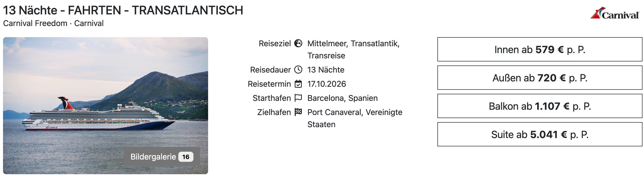Click the Barcelona, Spanien departure port text

pyautogui.click(x=342, y=98)
